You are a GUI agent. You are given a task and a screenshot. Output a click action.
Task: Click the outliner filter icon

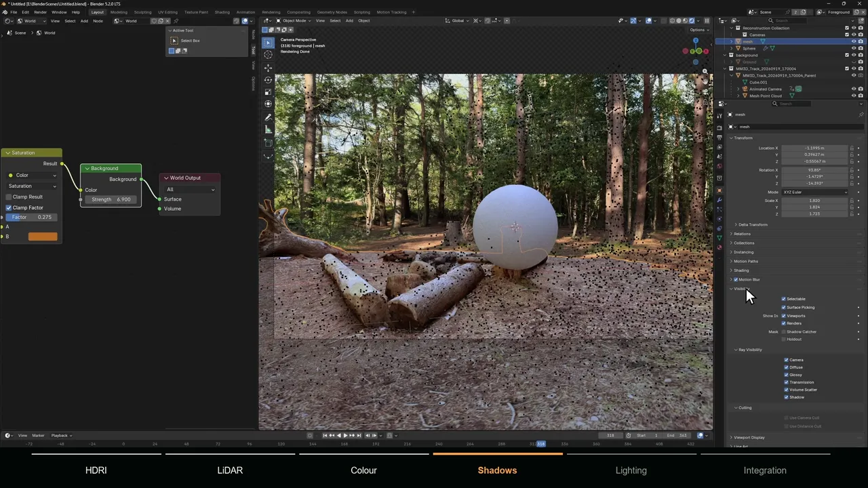[x=851, y=21]
